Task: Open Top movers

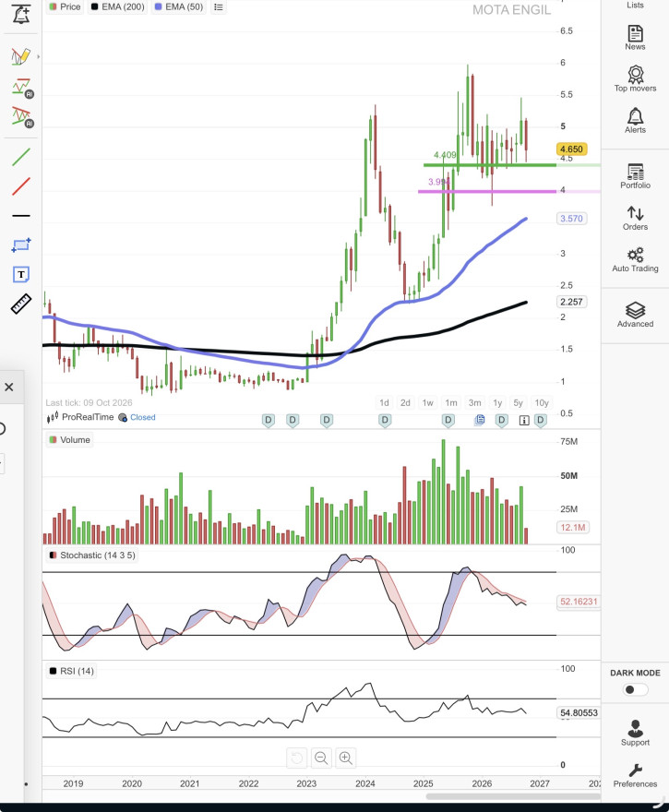Action: [x=635, y=79]
